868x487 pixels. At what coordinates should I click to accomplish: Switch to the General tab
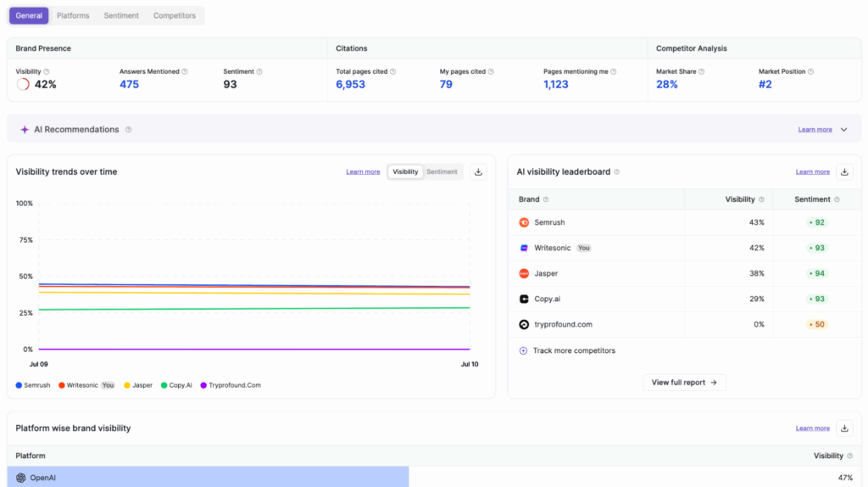click(29, 15)
